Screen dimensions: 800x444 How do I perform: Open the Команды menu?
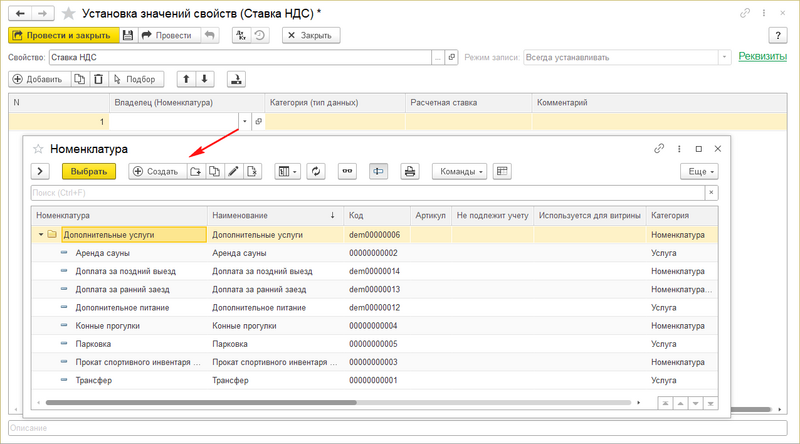tap(459, 172)
